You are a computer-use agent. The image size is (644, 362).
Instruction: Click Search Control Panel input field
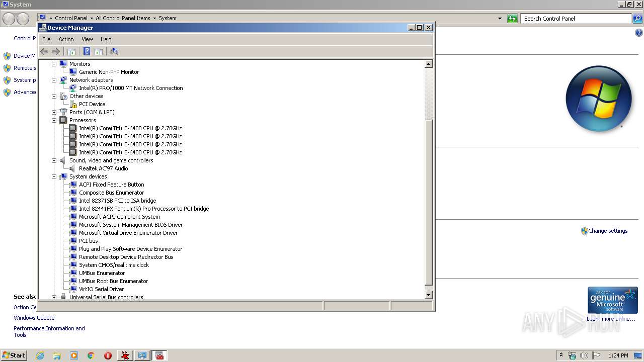[576, 19]
